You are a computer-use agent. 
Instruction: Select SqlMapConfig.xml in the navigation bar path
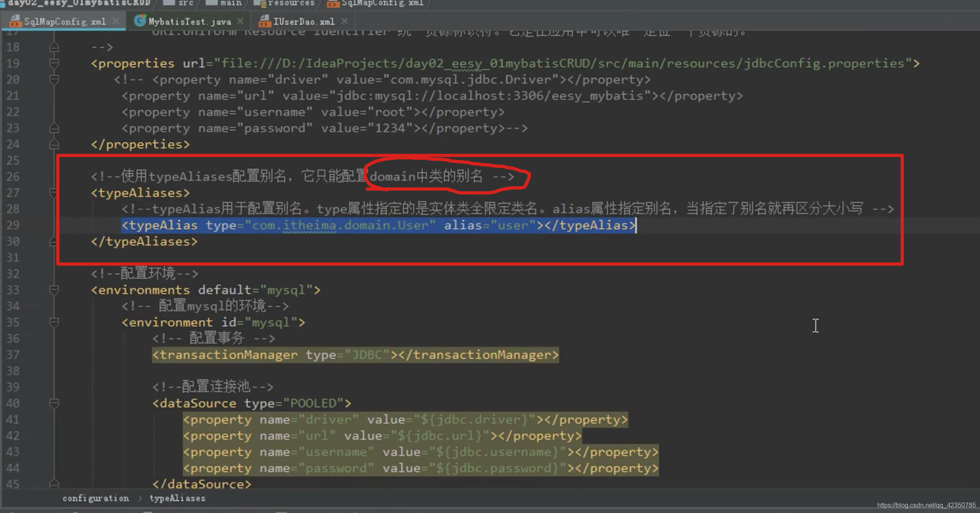click(x=382, y=3)
